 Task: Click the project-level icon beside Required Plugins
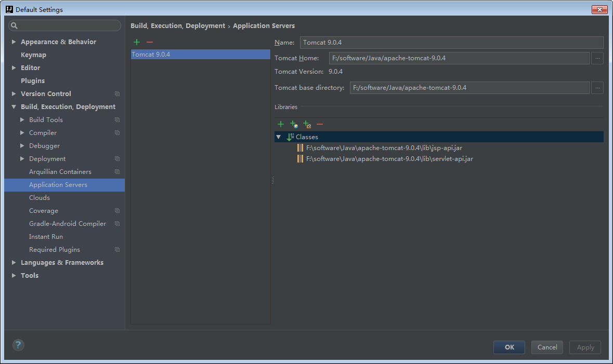pyautogui.click(x=118, y=250)
